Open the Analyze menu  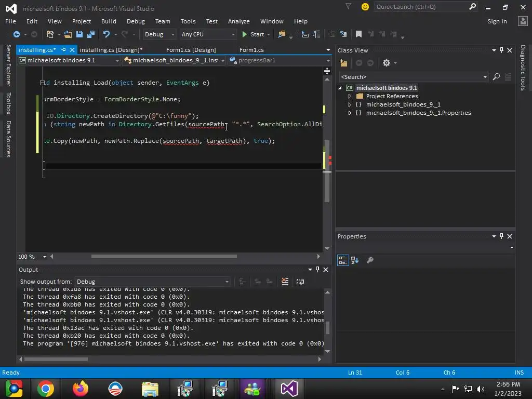tap(239, 21)
